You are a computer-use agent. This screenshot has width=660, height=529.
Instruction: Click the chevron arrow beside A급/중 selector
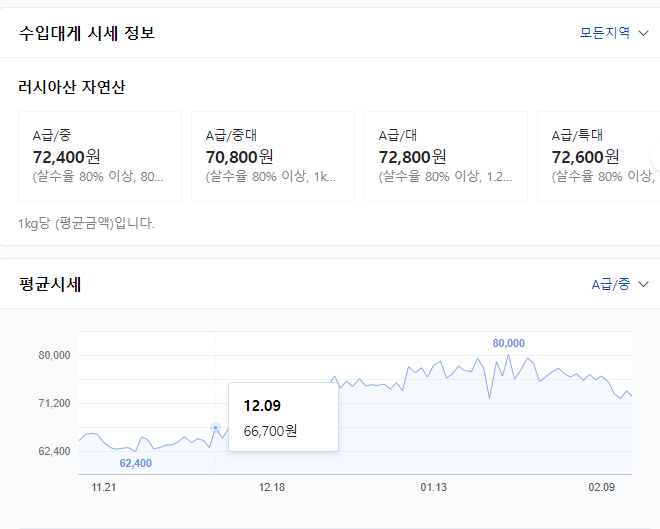[644, 285]
